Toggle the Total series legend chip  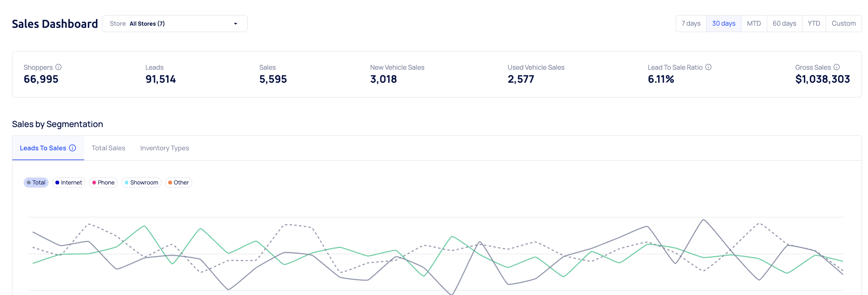point(36,182)
